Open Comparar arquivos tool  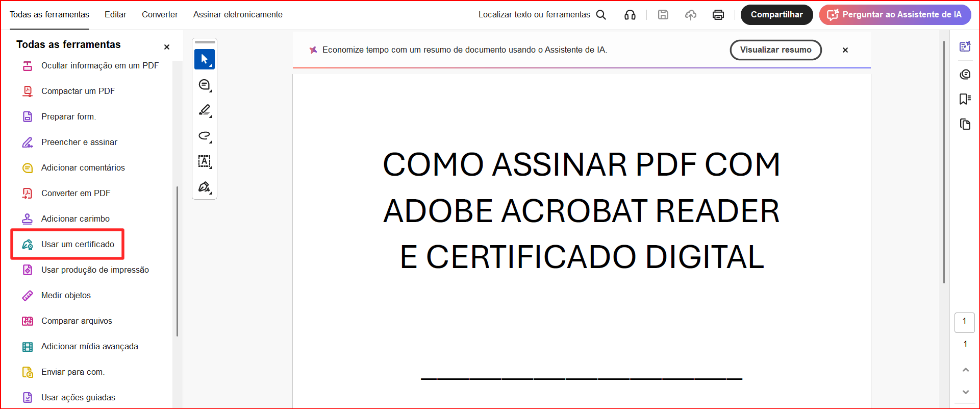[67, 321]
